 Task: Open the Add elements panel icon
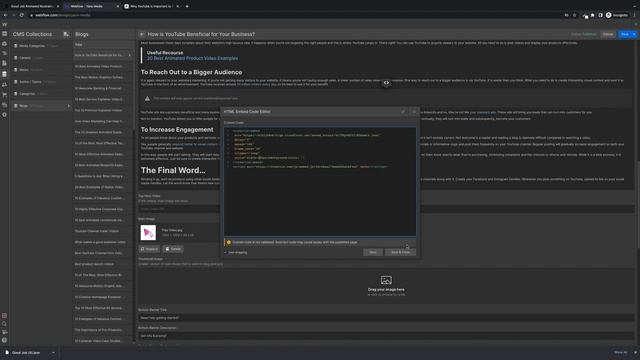click(4, 34)
